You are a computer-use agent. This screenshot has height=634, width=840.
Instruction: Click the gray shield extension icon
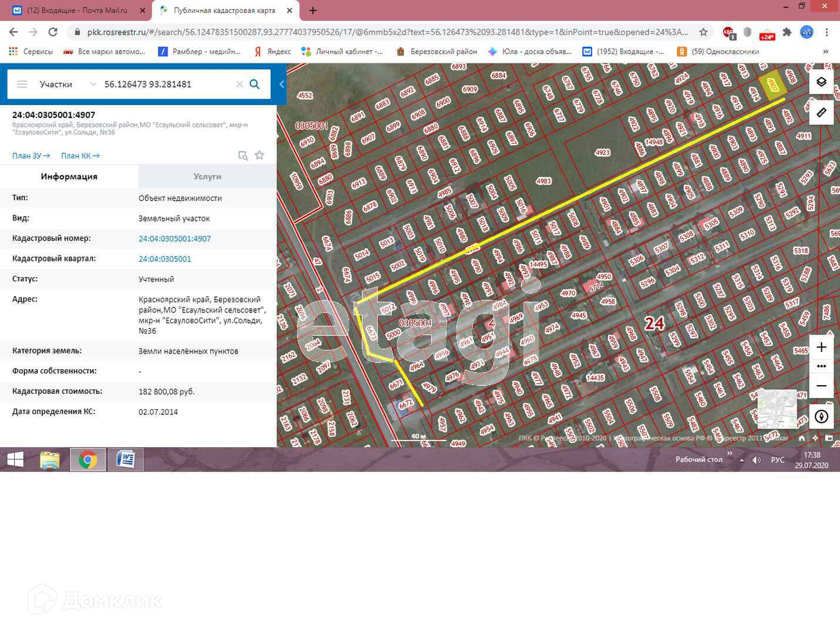[747, 32]
